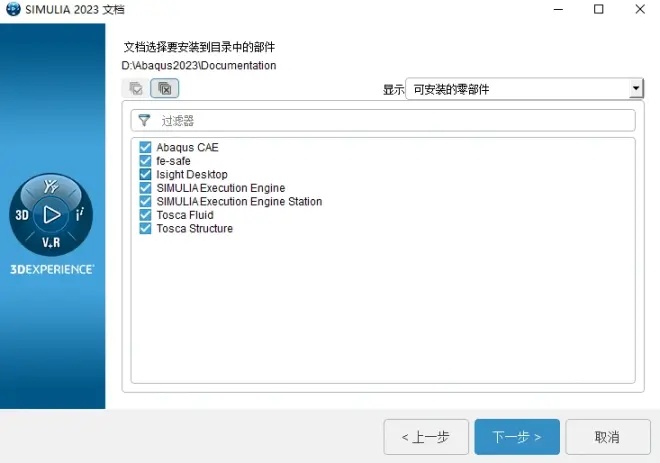Uncheck the Tosca Fluid checkbox
Screen dimensions: 660x463
pos(145,215)
